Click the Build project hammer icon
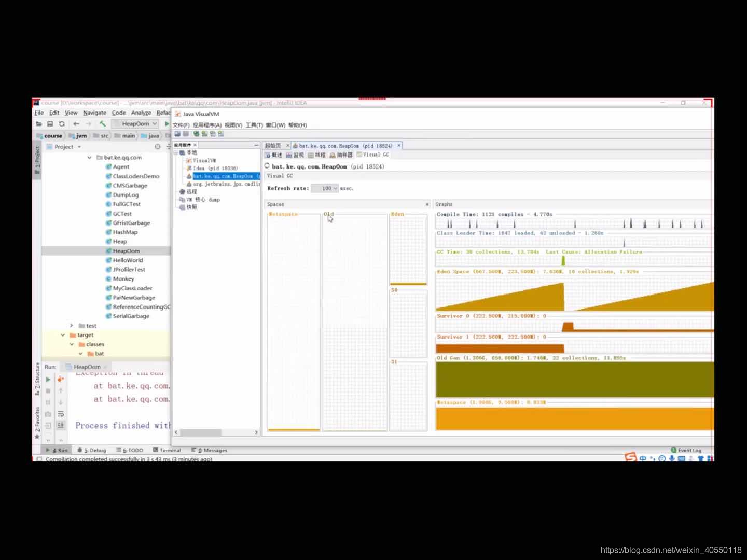747x560 pixels. click(x=103, y=124)
